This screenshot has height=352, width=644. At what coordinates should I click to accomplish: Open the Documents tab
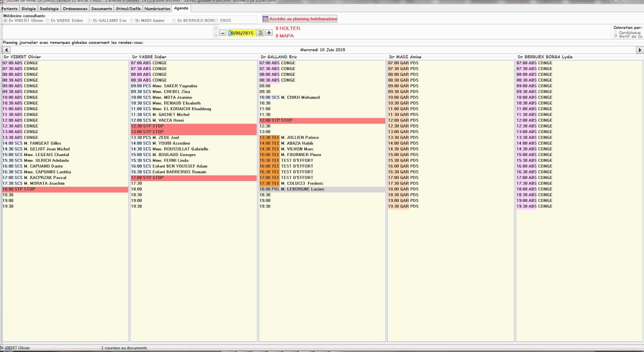click(x=101, y=8)
